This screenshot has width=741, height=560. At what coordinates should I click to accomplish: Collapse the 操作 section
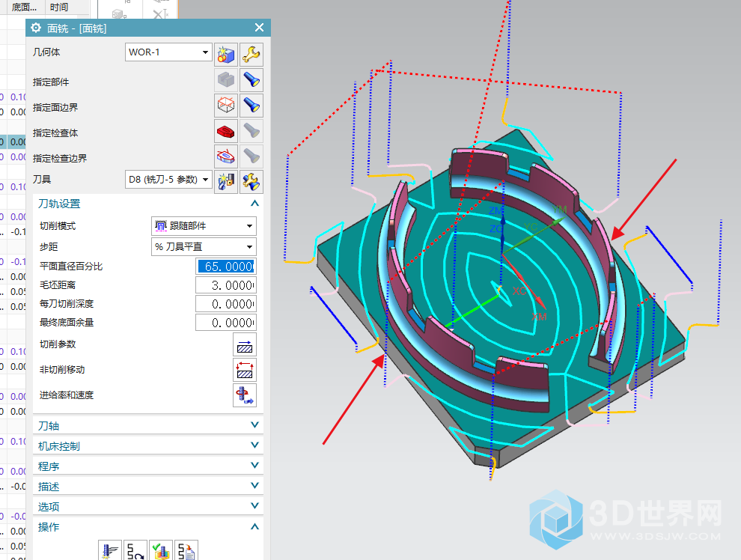point(254,527)
